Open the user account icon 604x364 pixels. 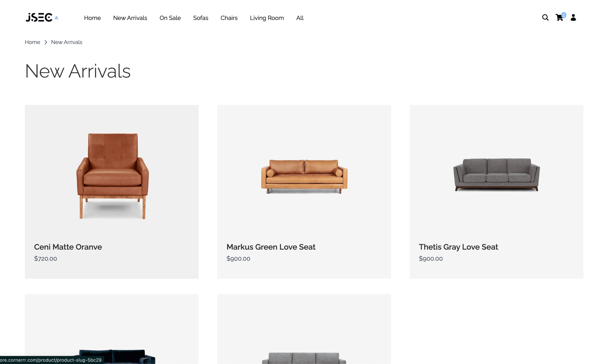point(573,18)
